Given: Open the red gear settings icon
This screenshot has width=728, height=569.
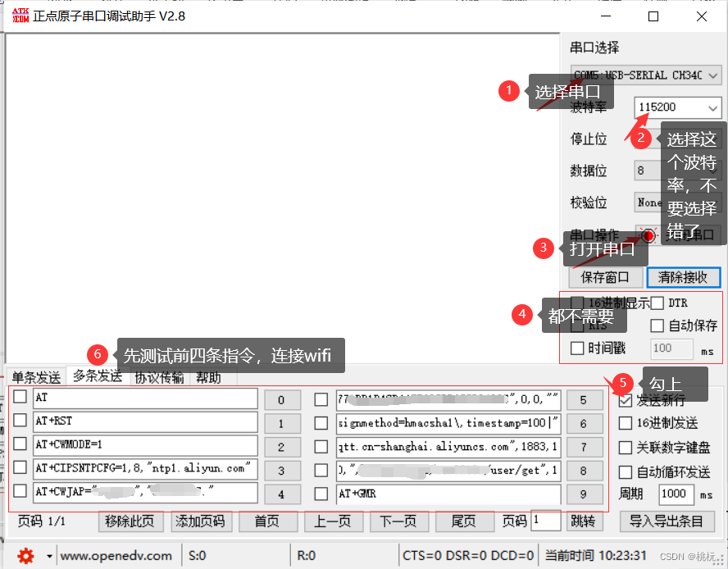Looking at the screenshot, I should click(25, 556).
